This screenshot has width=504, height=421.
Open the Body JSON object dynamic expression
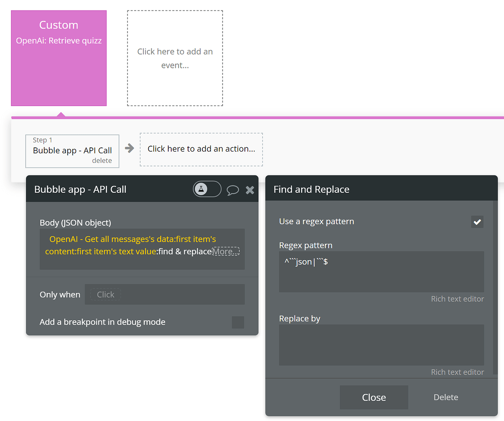coord(142,249)
